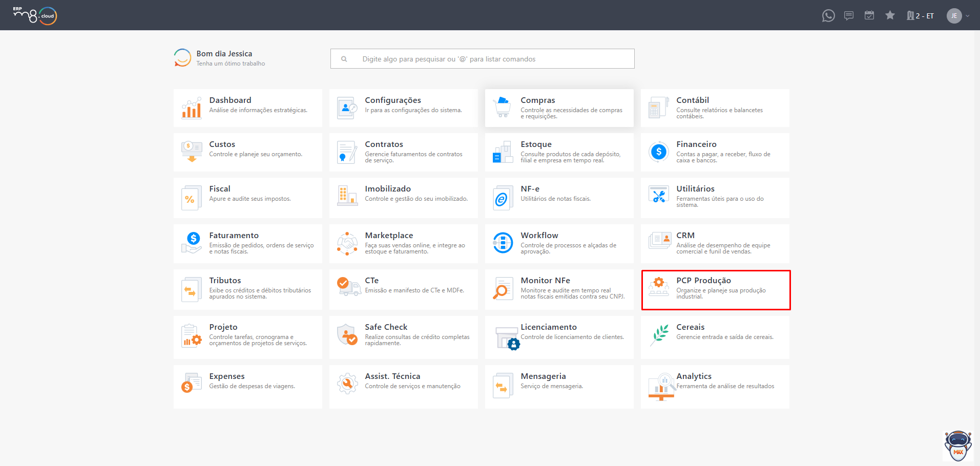Open the Assist. Técnica wrench gear icon
Viewport: 980px width, 466px height.
[x=347, y=384]
